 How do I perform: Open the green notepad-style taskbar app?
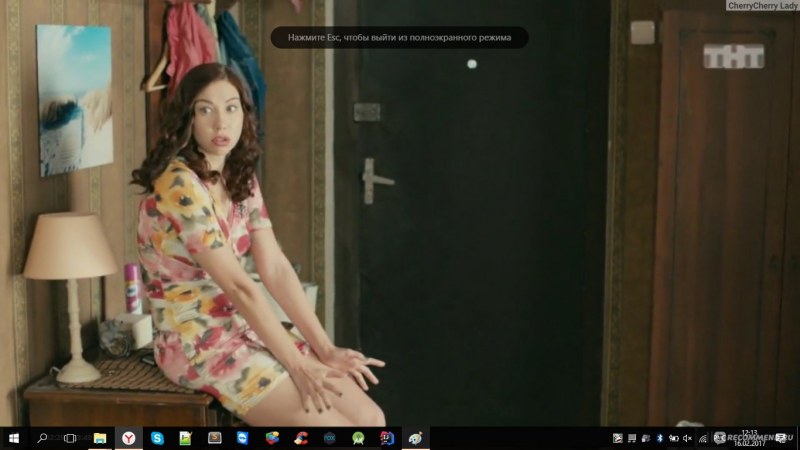(185, 438)
